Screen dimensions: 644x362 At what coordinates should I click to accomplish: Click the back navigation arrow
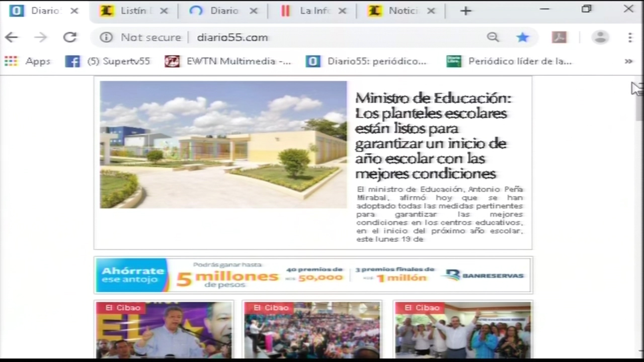click(12, 37)
